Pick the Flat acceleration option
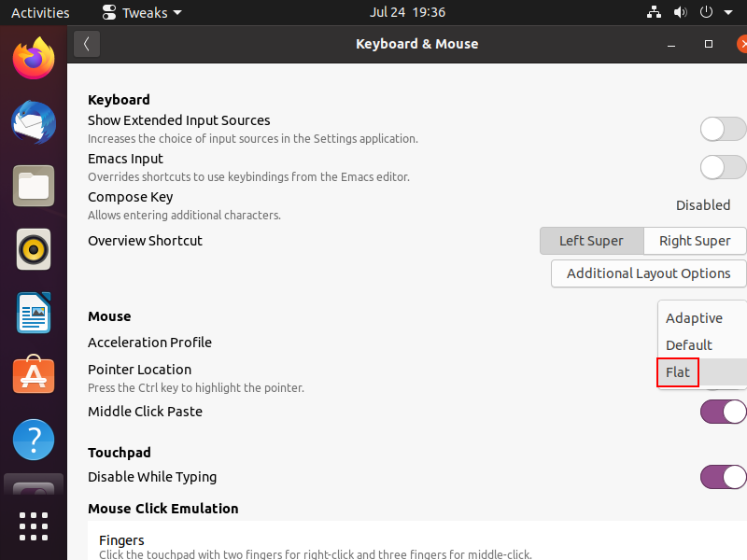747x560 pixels. 679,372
